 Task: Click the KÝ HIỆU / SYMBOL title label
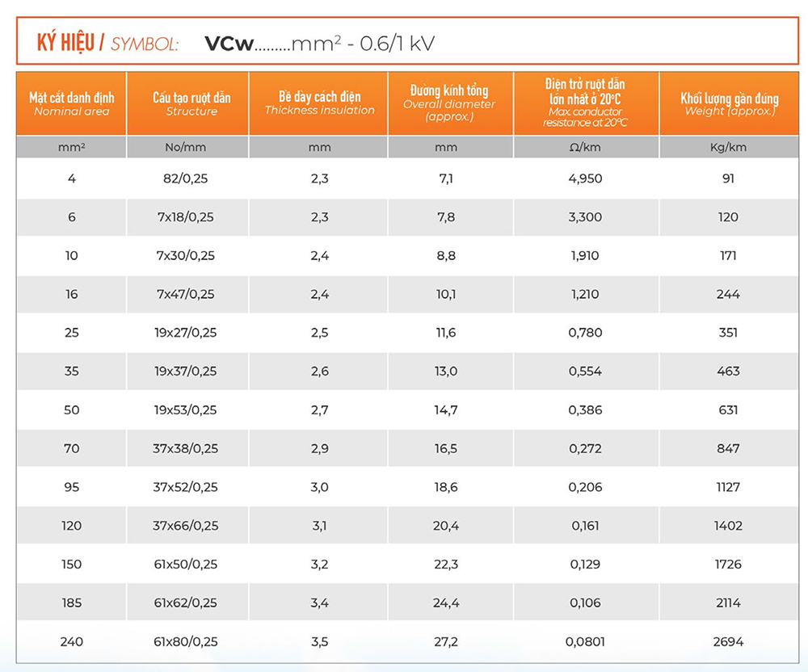pos(107,43)
